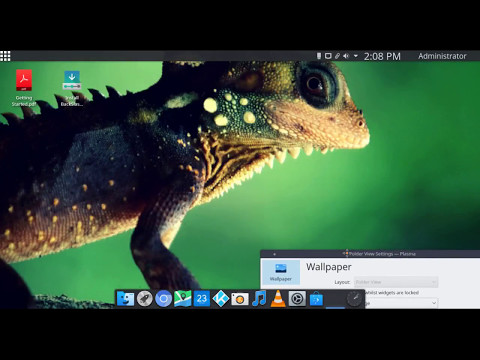Open the Layout dropdown in settings

396,282
